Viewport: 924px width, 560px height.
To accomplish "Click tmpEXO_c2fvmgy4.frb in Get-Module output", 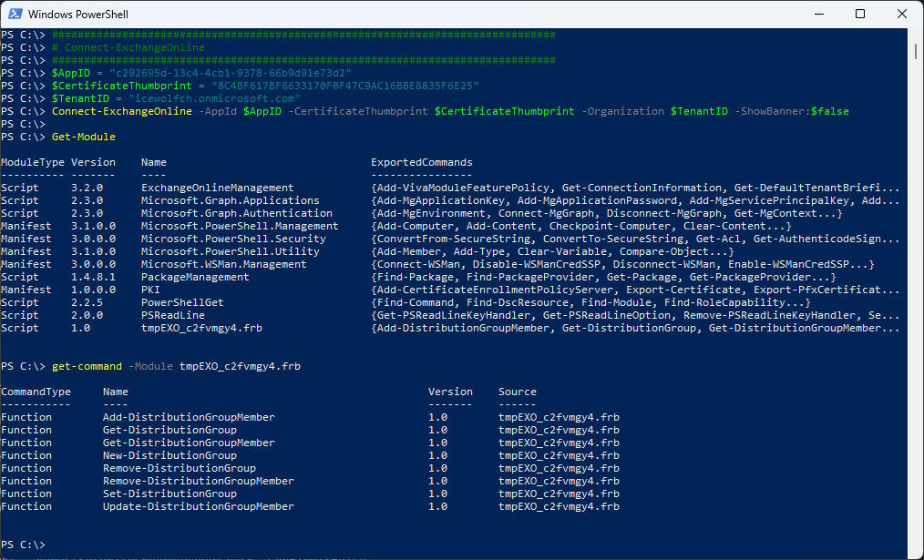I will [201, 328].
